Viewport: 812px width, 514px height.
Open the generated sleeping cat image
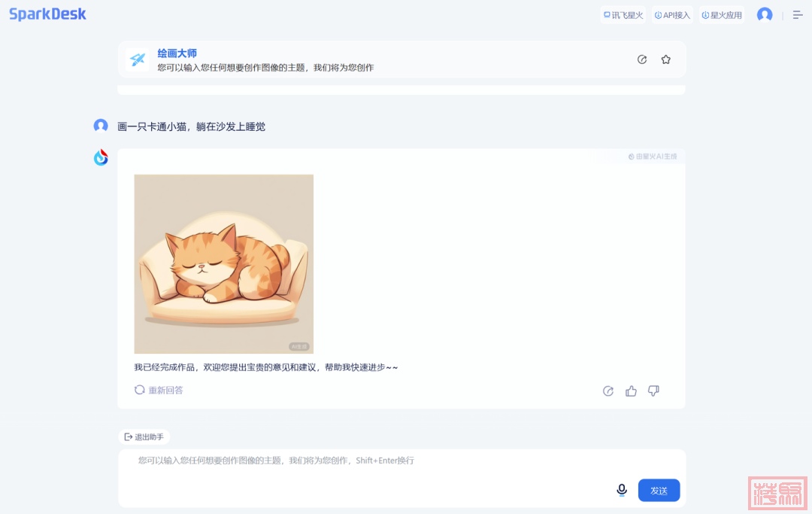coord(223,263)
